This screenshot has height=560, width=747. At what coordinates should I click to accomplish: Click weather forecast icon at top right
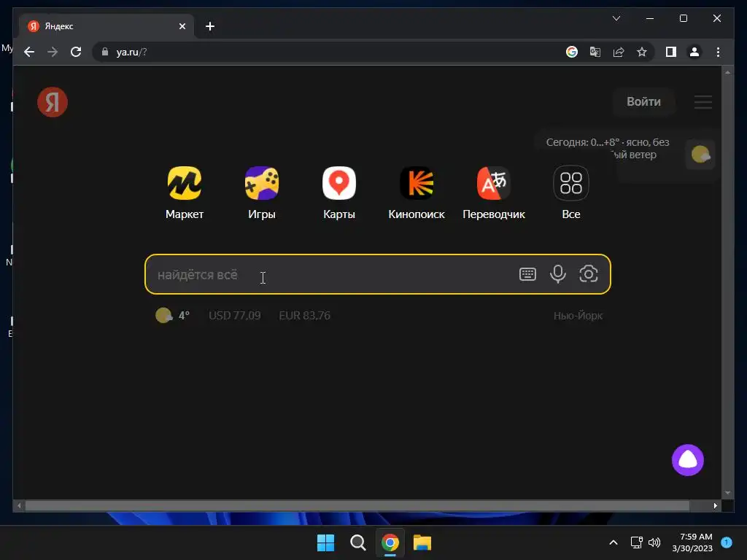coord(700,155)
